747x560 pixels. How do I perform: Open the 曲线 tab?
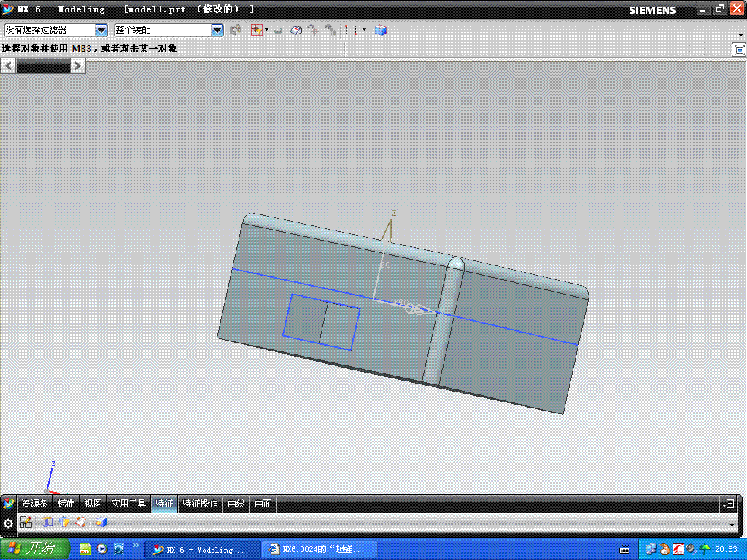(236, 504)
